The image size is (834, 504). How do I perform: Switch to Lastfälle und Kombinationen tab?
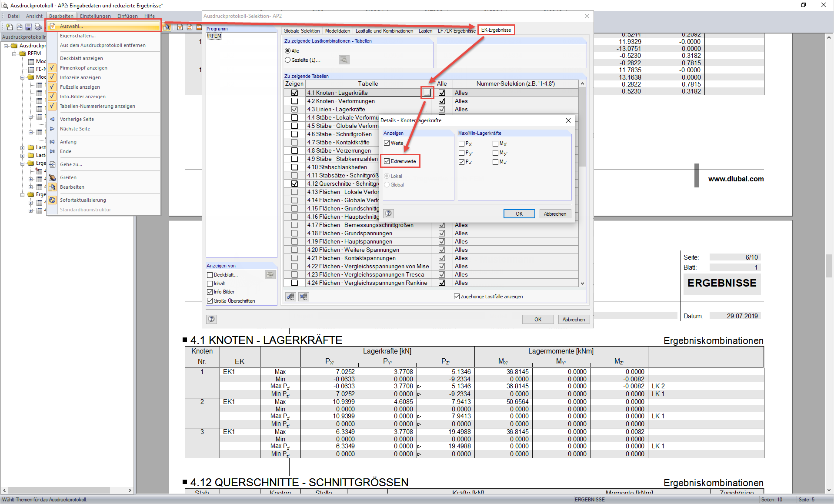384,31
